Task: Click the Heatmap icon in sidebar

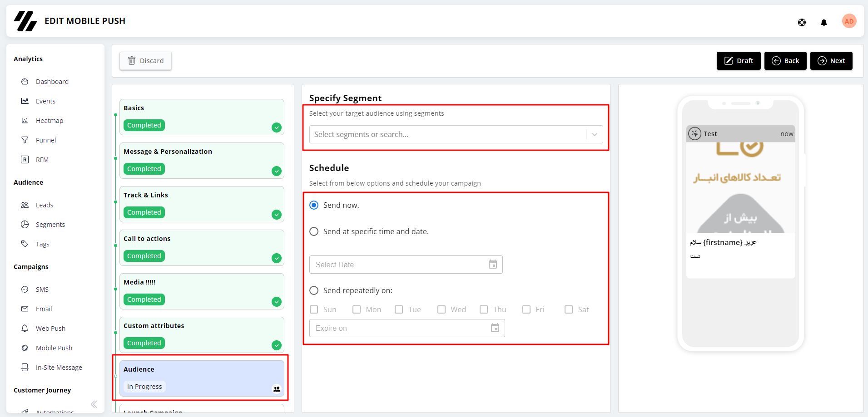Action: click(25, 121)
